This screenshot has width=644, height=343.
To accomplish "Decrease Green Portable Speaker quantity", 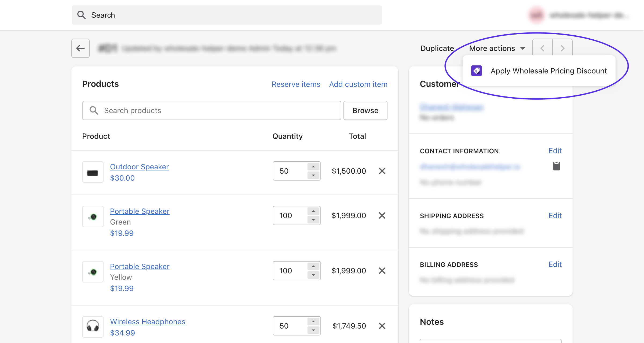I will click(x=313, y=220).
